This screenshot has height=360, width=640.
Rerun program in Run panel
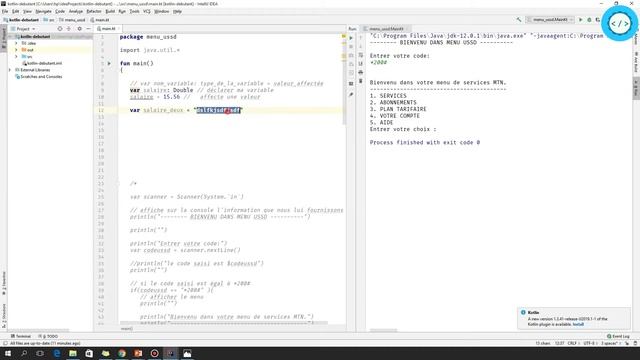[351, 38]
